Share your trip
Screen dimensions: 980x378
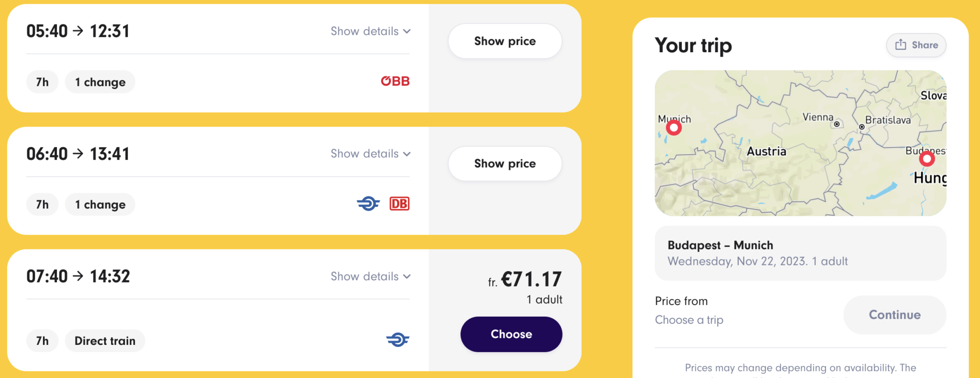tap(916, 45)
